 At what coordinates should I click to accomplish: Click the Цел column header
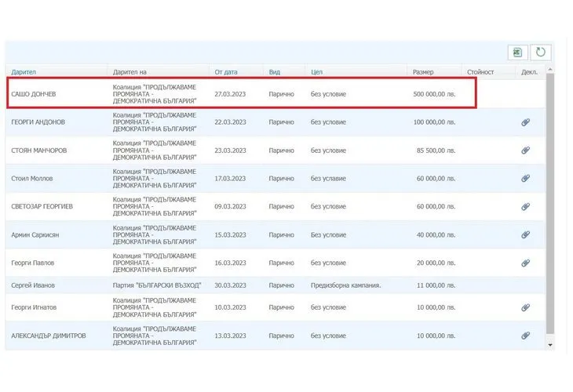(317, 72)
